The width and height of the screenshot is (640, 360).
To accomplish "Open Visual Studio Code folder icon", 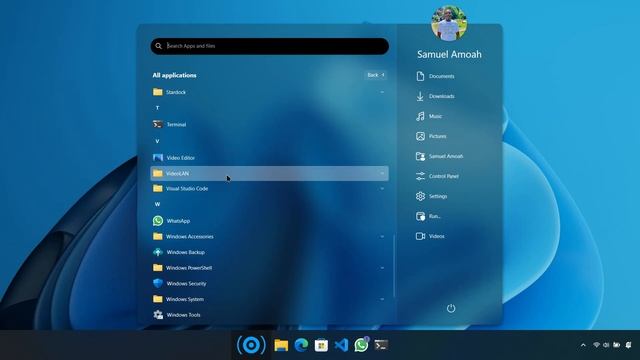I will (x=158, y=189).
